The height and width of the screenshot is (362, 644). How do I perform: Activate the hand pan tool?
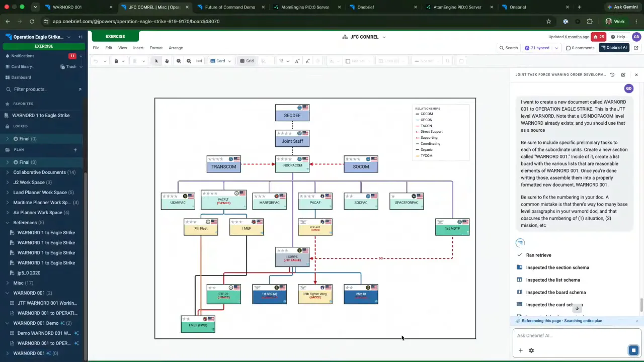pyautogui.click(x=167, y=61)
